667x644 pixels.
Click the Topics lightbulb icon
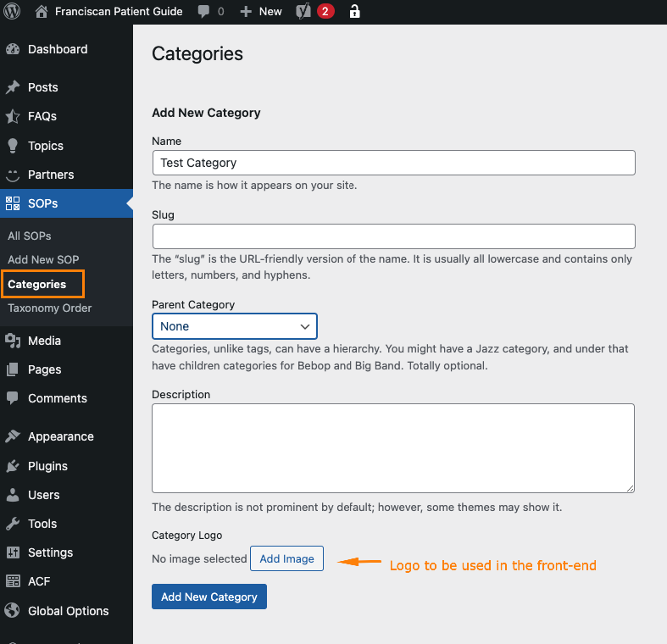[x=13, y=146]
